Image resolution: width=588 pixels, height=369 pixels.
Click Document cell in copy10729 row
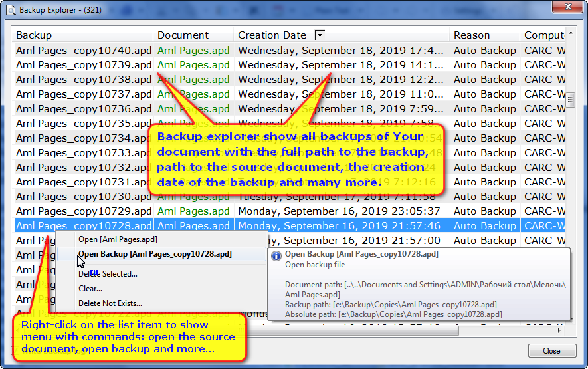coord(193,211)
